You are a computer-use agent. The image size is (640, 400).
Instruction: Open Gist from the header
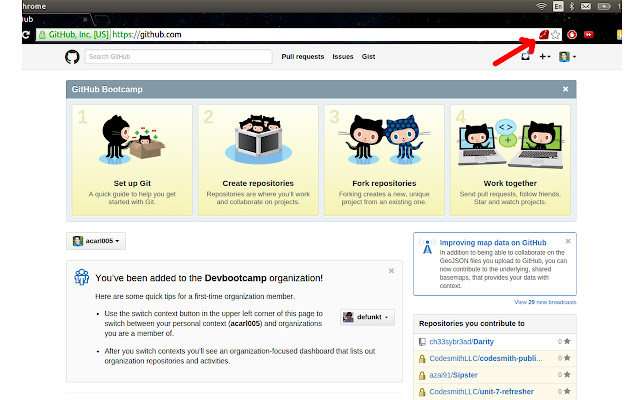368,57
